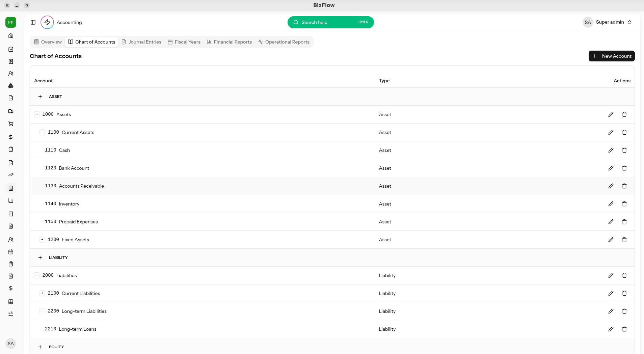
Task: Collapse the 1000 Assets tree node
Action: tap(37, 114)
